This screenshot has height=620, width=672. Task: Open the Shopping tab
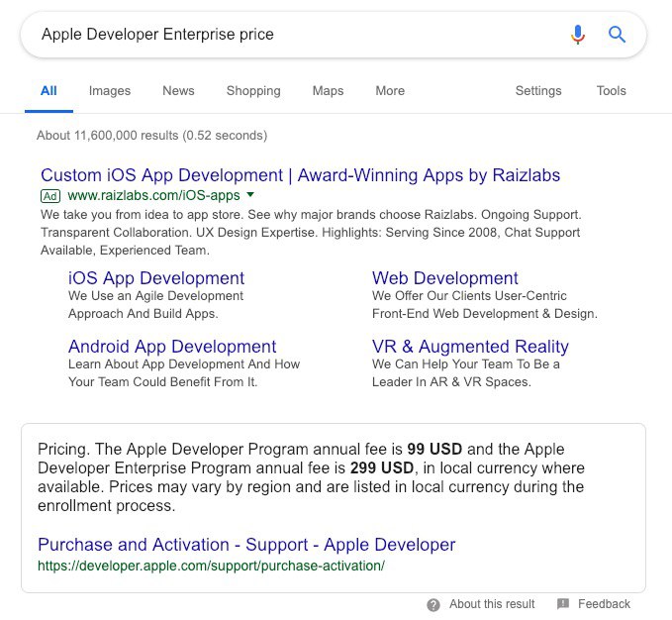pyautogui.click(x=253, y=91)
